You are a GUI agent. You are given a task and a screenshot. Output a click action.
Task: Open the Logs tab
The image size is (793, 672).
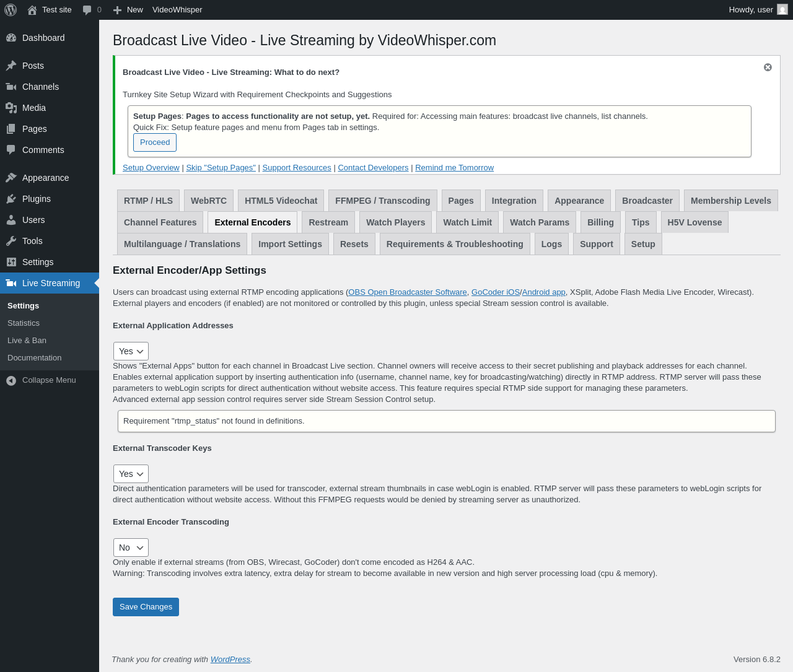tap(551, 244)
